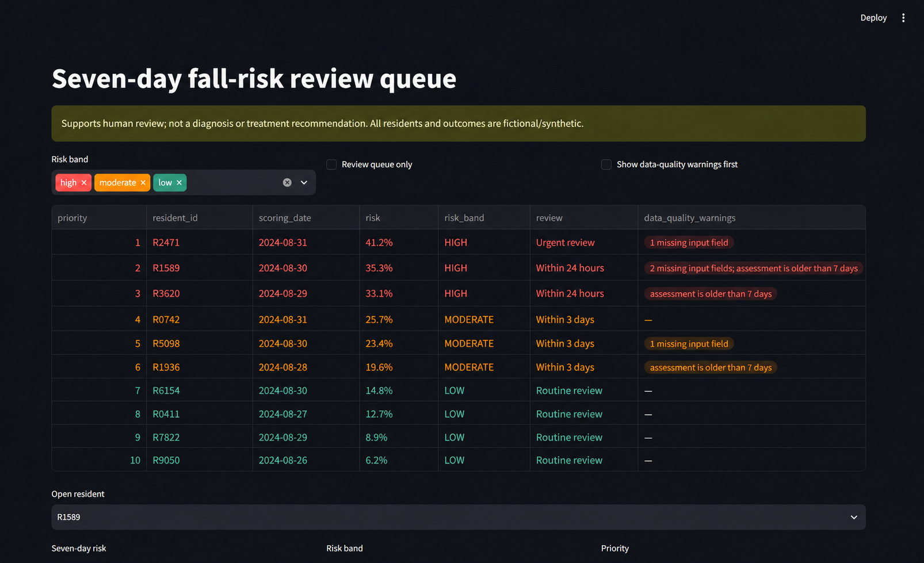Click the Deploy button
The height and width of the screenshot is (563, 924).
tap(873, 18)
